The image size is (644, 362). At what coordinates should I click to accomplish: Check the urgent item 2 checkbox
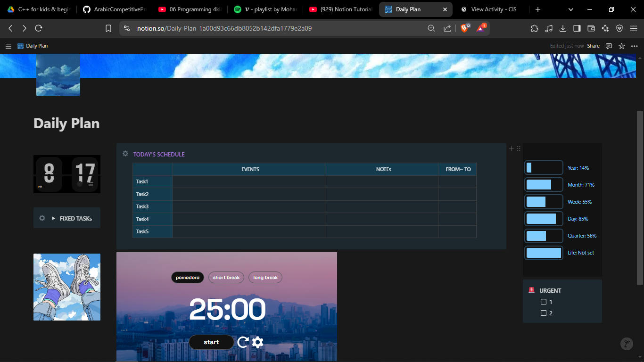coord(543,313)
